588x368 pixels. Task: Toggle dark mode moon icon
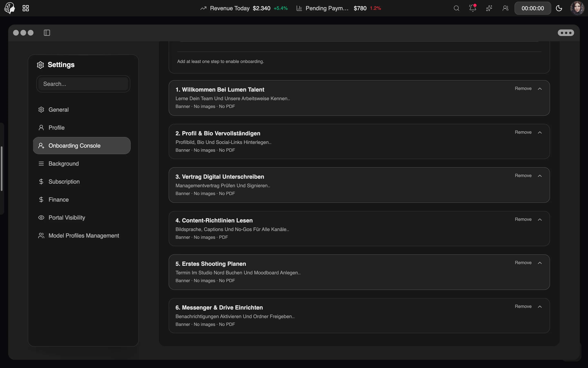559,8
